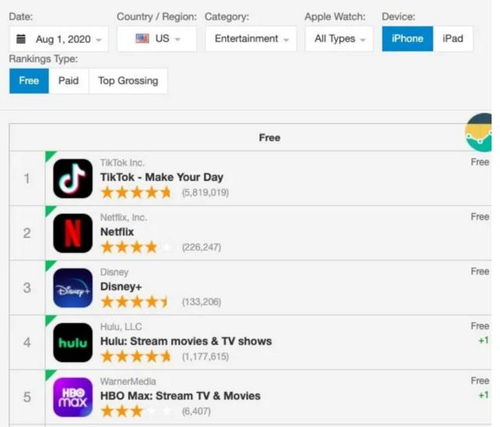Open Hulu: Stream movies & TV shows link
This screenshot has width=500, height=427.
point(186,341)
